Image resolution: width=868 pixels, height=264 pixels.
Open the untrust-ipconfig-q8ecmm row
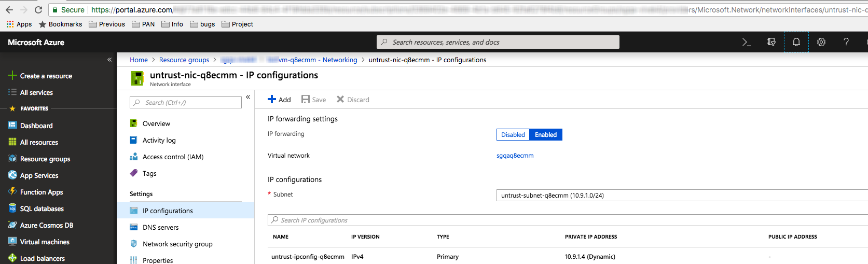pyautogui.click(x=308, y=257)
